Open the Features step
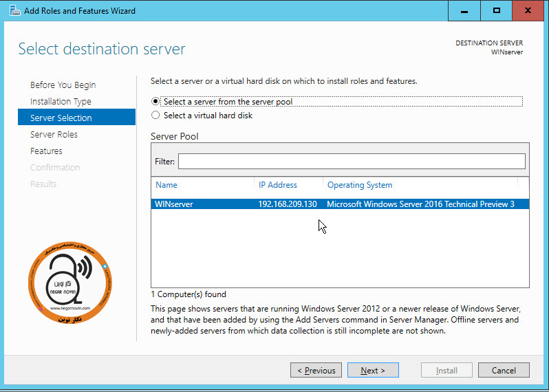The image size is (549, 392). (46, 151)
